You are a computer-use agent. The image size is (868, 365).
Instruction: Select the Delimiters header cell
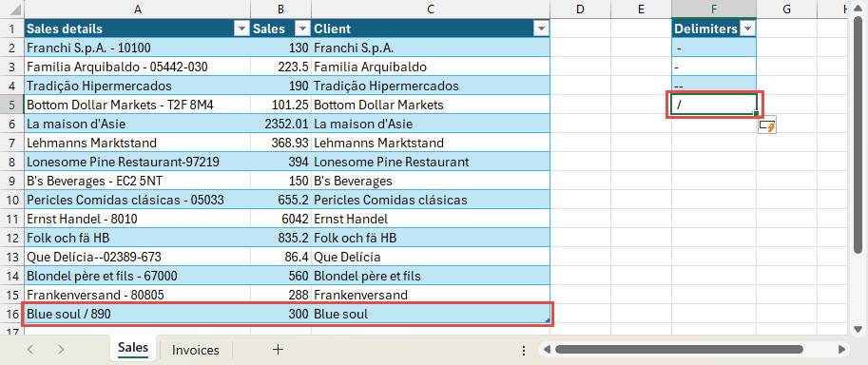[x=714, y=29]
